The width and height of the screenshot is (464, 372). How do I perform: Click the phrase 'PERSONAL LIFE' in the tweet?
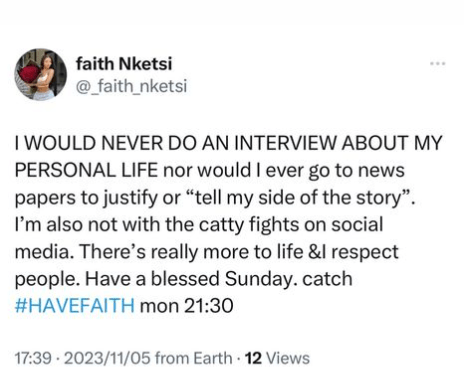(x=86, y=170)
